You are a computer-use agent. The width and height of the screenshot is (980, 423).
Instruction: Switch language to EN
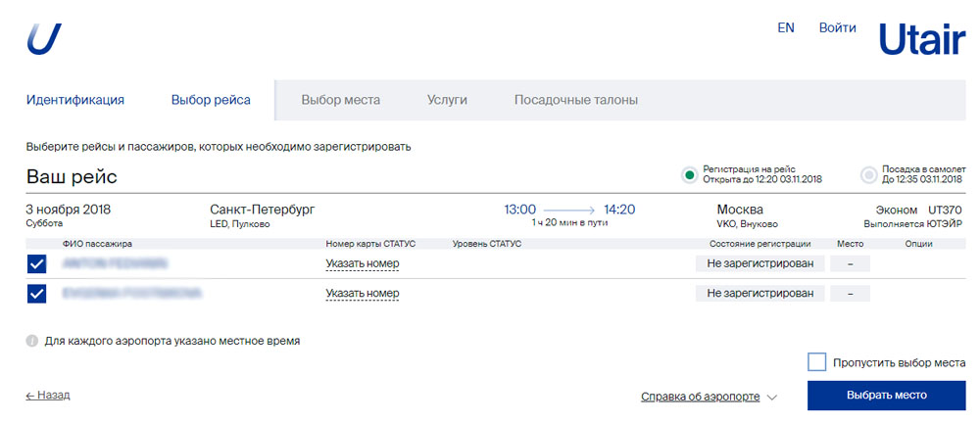[x=786, y=28]
